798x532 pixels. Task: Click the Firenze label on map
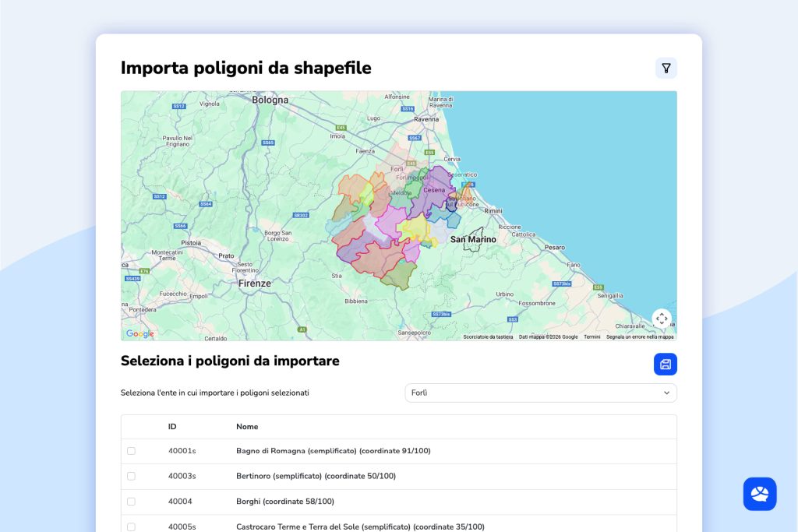(255, 284)
